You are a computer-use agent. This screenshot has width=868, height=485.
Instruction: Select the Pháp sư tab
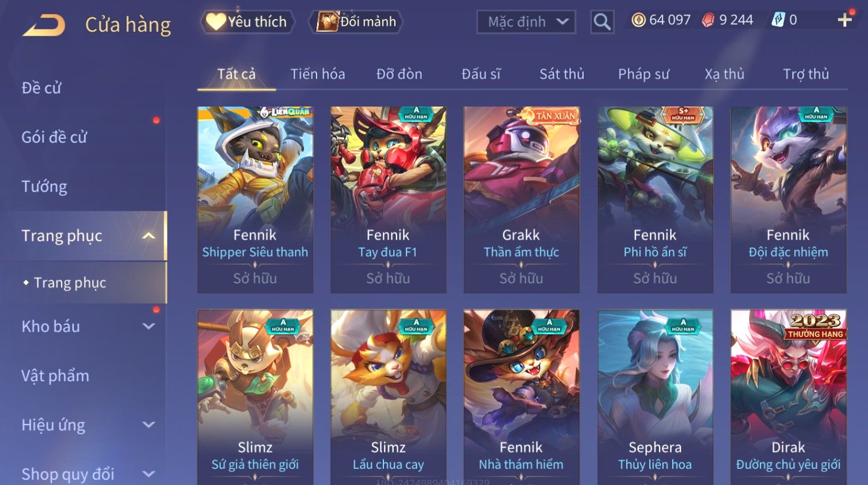point(644,74)
